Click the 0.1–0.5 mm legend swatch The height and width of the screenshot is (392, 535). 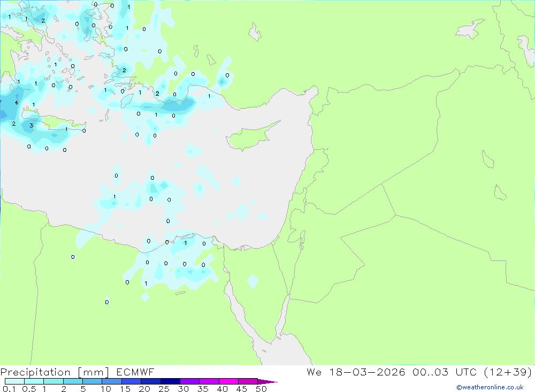click(x=14, y=381)
